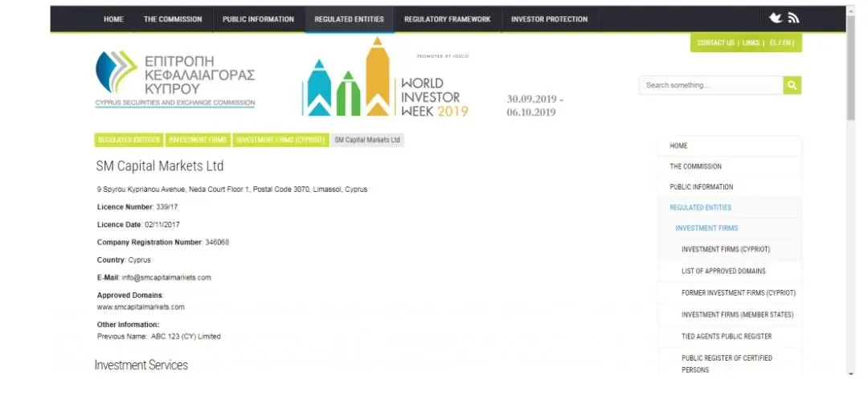Click the address line with Neda Court
Viewport: 868px width, 412px height.
tap(232, 189)
